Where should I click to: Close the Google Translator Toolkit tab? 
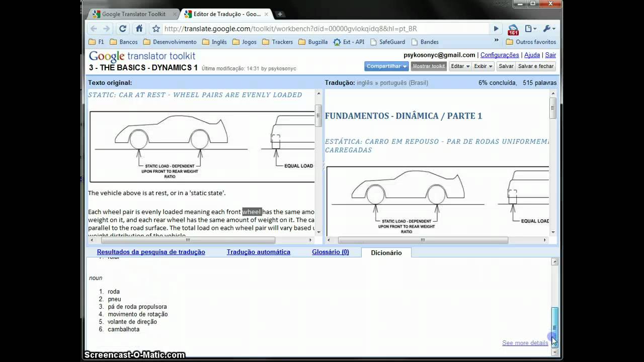pyautogui.click(x=175, y=14)
